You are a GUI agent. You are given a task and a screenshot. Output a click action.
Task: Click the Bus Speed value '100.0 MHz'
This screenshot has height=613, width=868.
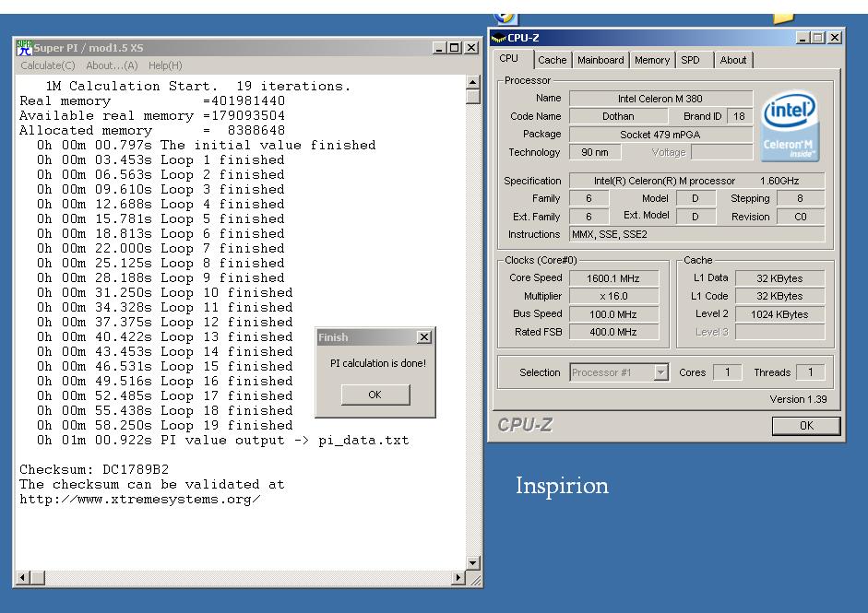[614, 314]
